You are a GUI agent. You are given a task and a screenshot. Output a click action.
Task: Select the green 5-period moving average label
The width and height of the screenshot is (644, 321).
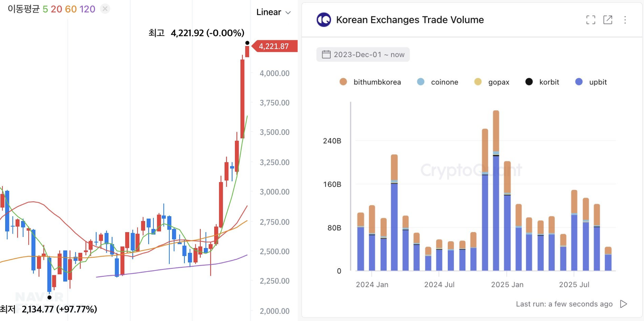click(45, 9)
